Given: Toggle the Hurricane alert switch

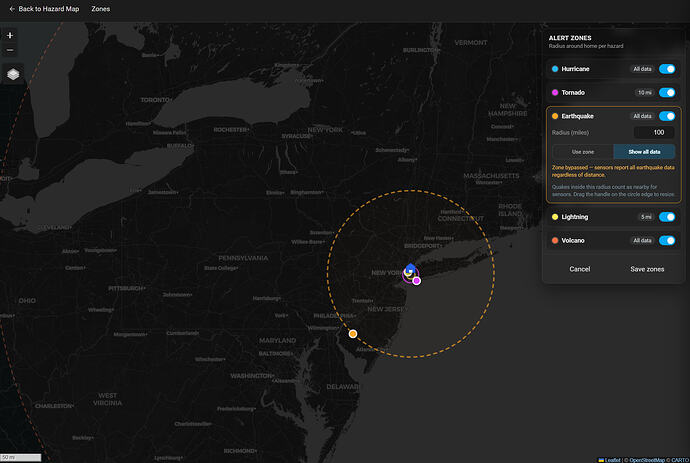Looking at the screenshot, I should (x=667, y=69).
